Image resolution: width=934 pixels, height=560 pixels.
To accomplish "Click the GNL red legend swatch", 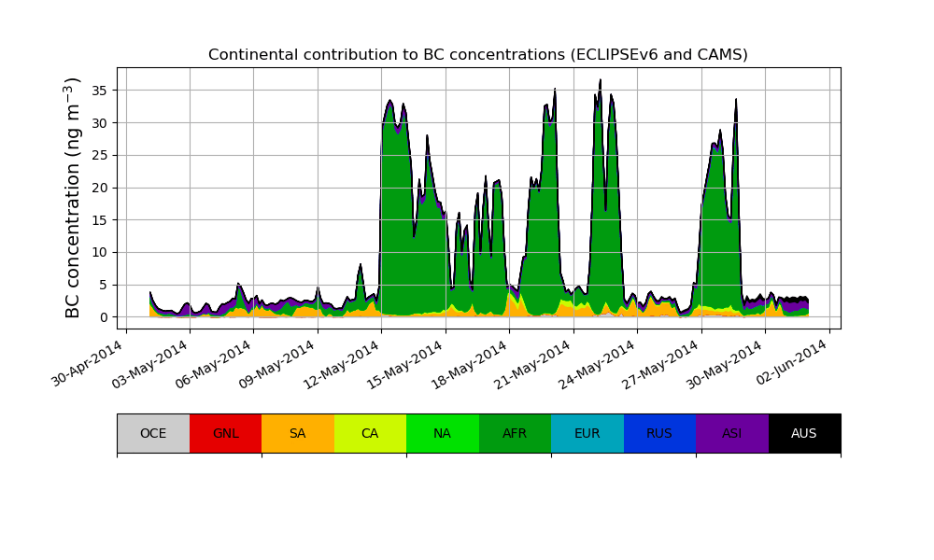I will coord(226,433).
